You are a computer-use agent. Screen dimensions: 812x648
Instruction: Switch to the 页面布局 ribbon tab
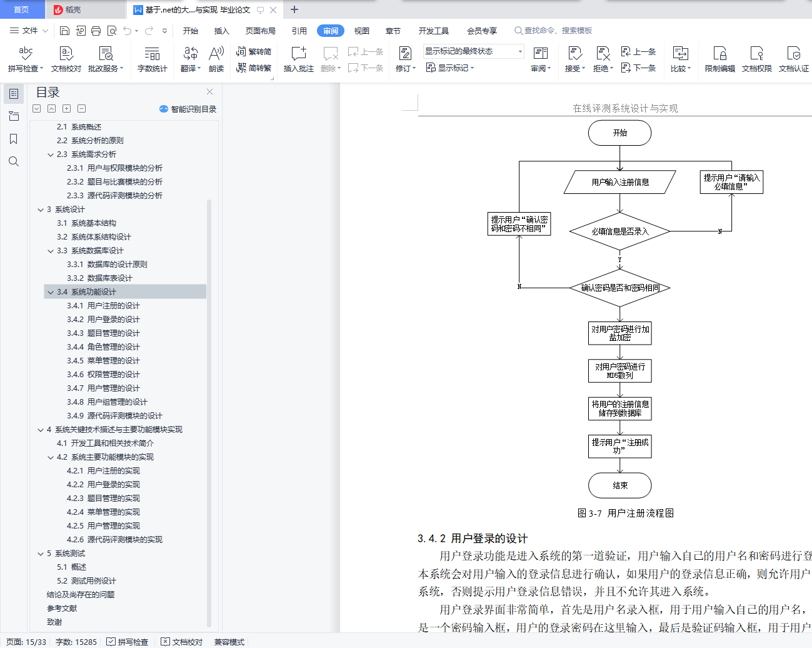pos(261,31)
